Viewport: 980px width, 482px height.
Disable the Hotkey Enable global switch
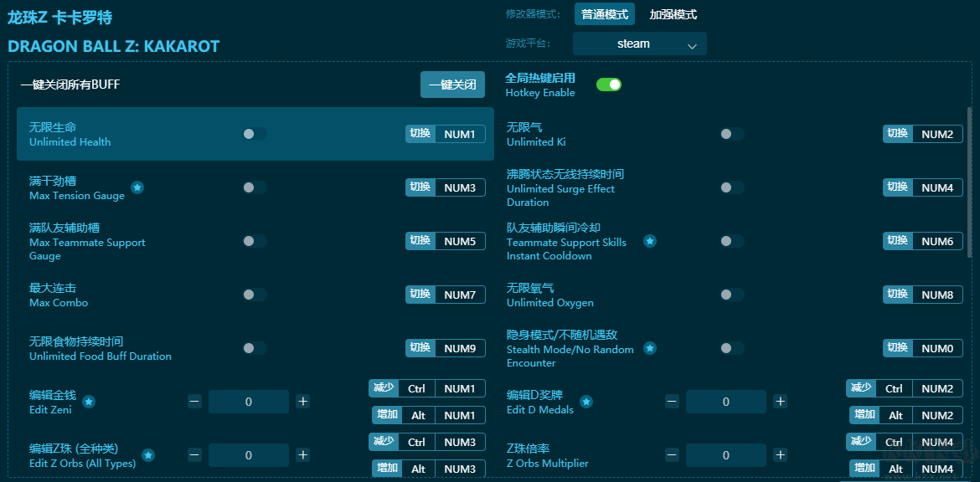[x=608, y=85]
